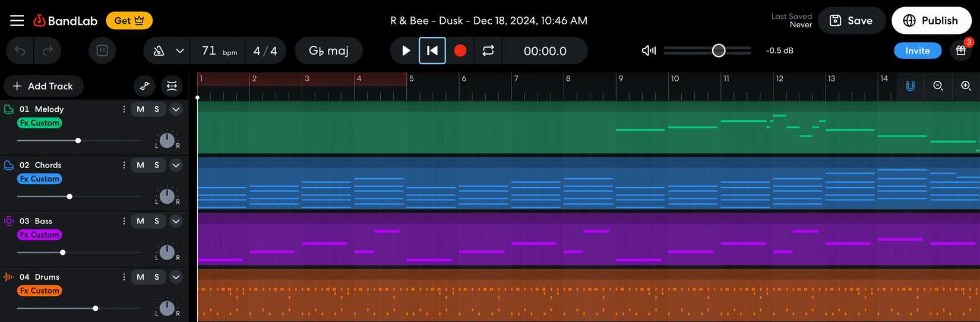Adjust the Chords track volume slider

click(x=69, y=197)
